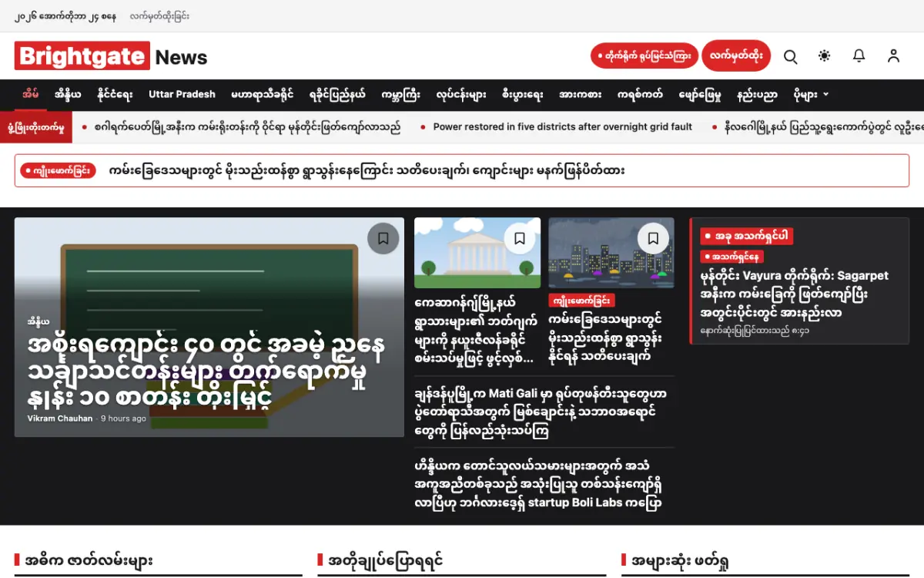Open the Vayura cyclone Sagarpet live headline
The height and width of the screenshot is (578, 924).
793,294
